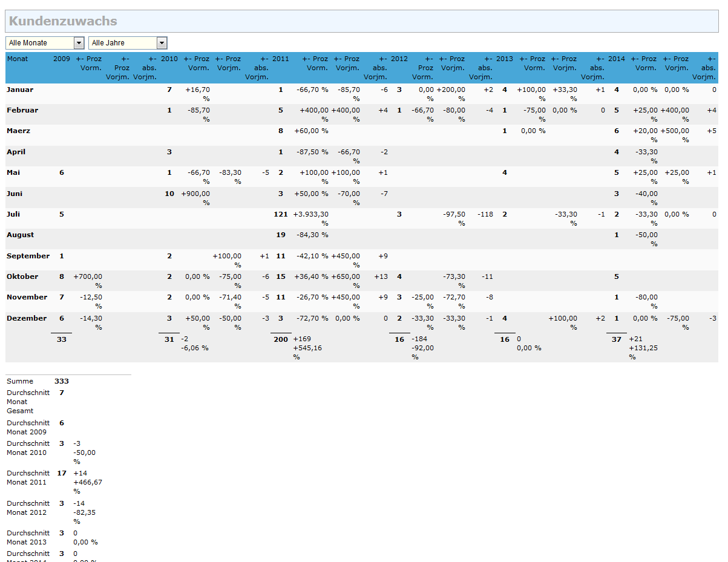Select the -118 absolute change cell
The width and height of the screenshot is (728, 562).
coord(485,214)
